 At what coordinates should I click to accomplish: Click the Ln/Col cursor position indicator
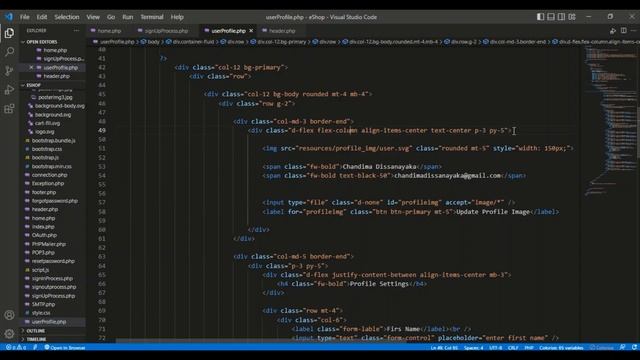[x=444, y=348]
